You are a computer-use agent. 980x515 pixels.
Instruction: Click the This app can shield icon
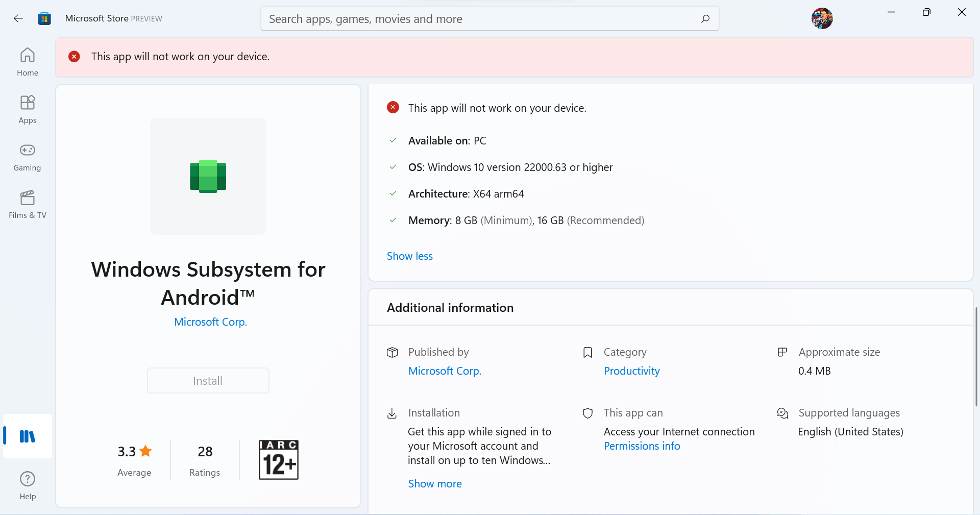(x=587, y=413)
